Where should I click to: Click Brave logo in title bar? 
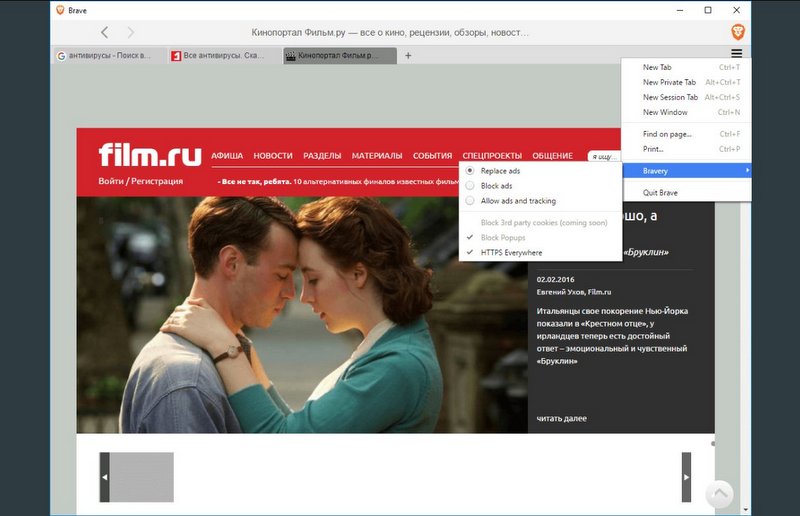(x=60, y=10)
